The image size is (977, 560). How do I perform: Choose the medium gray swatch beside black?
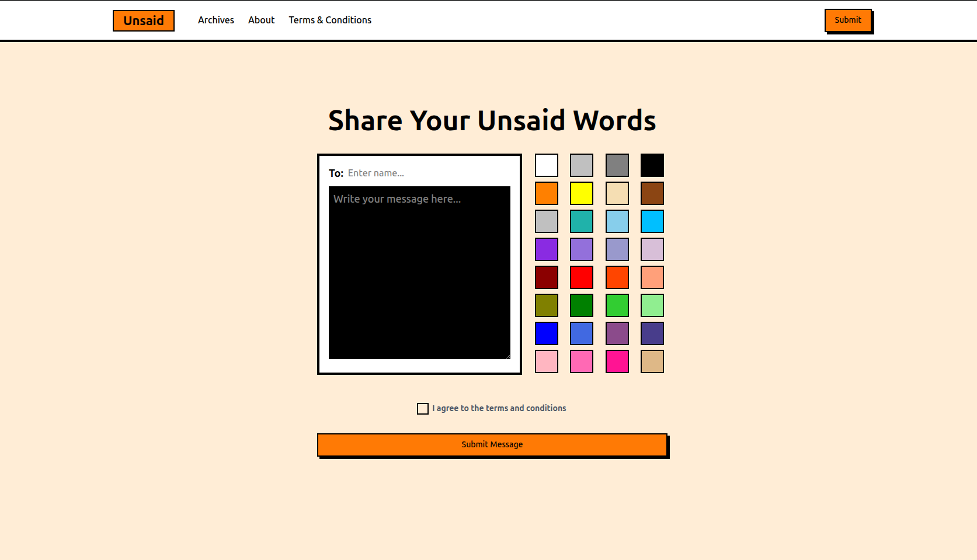(617, 165)
